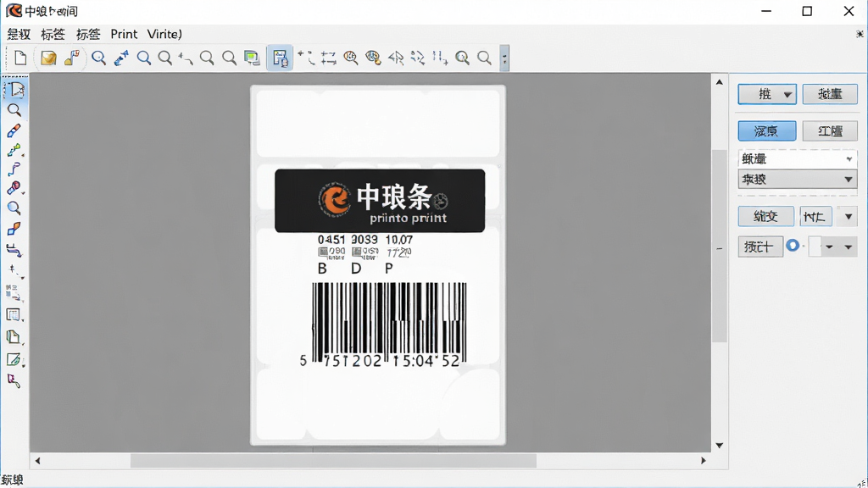This screenshot has height=488, width=868.
Task: Open the white combo box in right panel
Action: pos(797,158)
